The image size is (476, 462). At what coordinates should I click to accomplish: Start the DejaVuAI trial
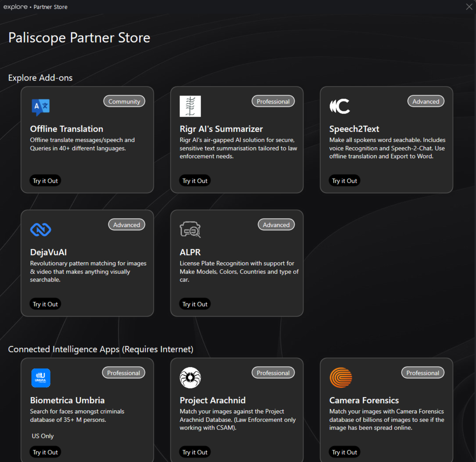pos(45,304)
